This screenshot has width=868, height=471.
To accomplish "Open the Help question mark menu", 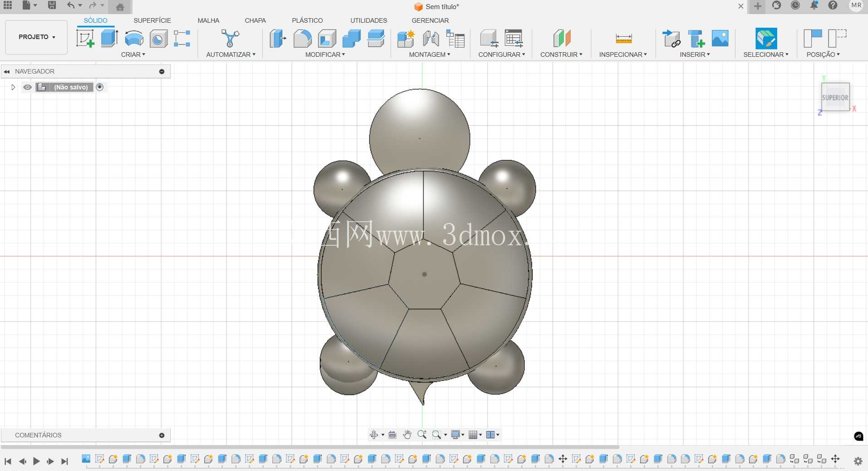I will coord(833,5).
